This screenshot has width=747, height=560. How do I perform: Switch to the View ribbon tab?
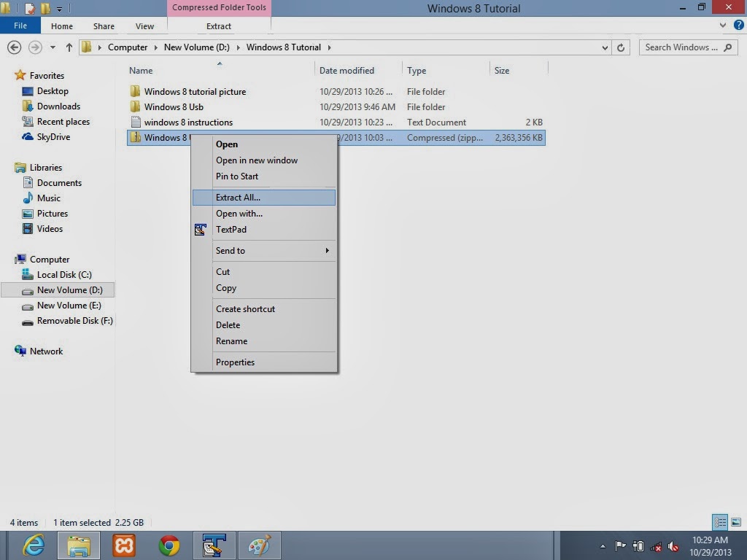point(144,26)
